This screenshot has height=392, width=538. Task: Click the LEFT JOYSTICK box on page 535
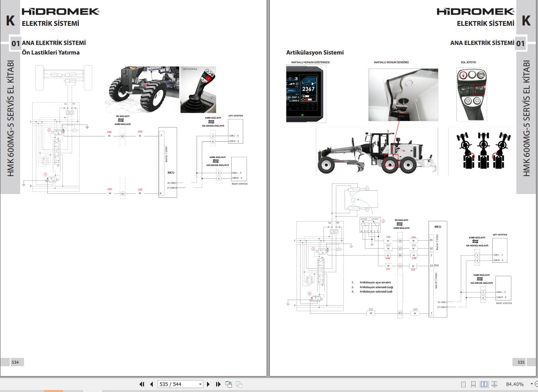pos(500,250)
